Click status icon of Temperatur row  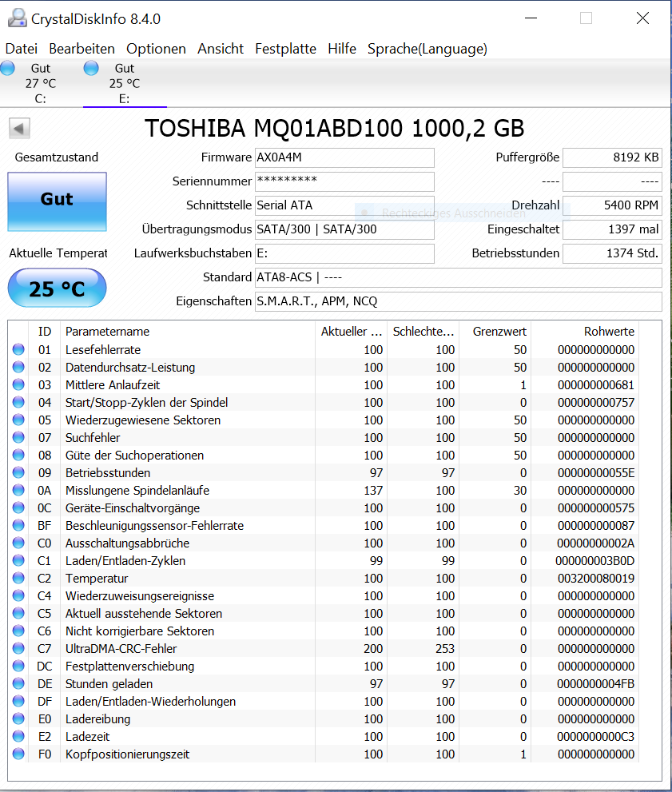click(18, 578)
